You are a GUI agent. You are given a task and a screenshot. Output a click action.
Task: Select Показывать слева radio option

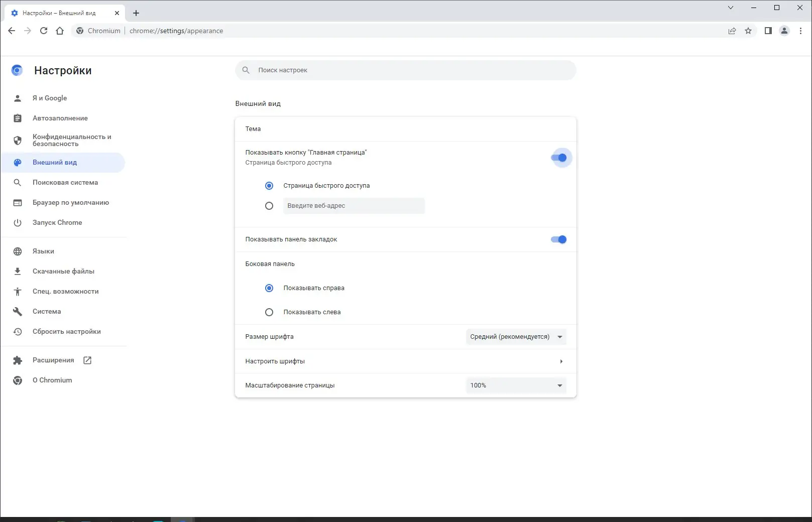click(x=269, y=312)
